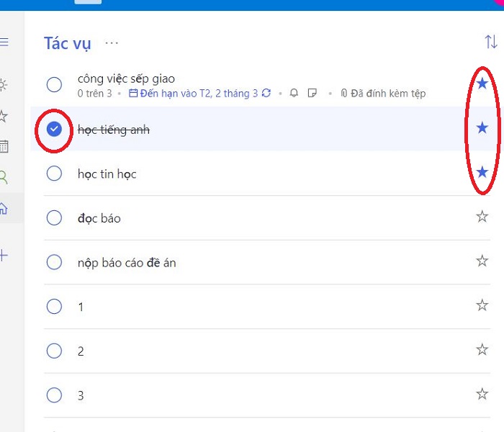This screenshot has width=504, height=432.
Task: Open the task titled '1'
Action: click(81, 307)
